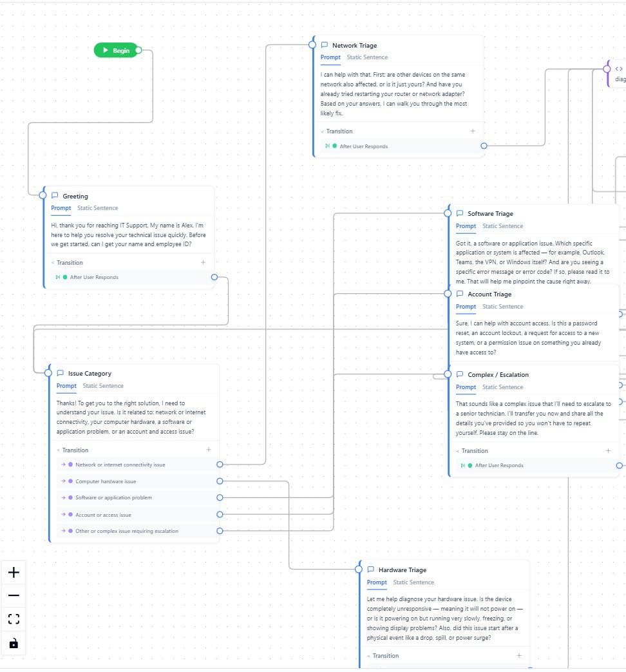Image resolution: width=626 pixels, height=672 pixels.
Task: Click the Issue Category prompt text area
Action: click(134, 417)
